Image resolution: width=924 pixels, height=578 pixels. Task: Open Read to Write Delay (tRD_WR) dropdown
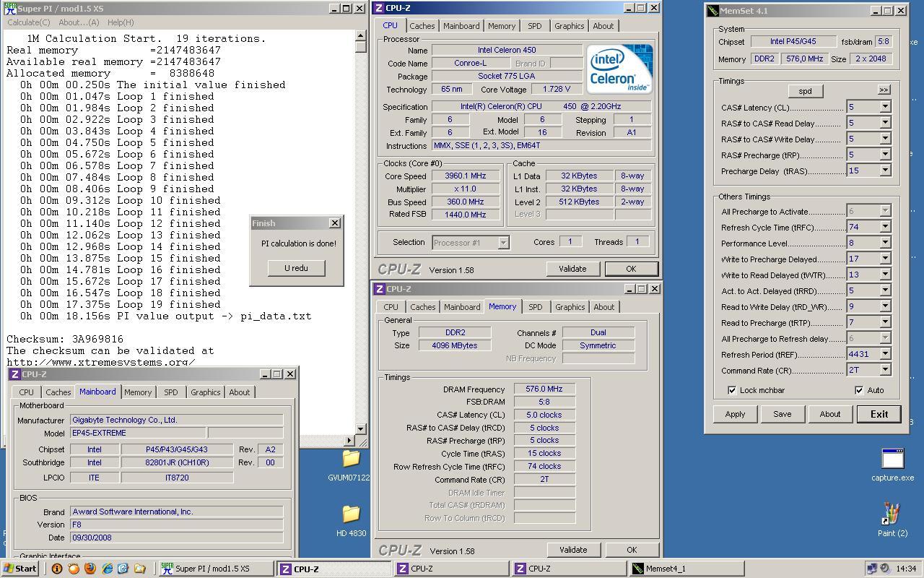pos(885,306)
